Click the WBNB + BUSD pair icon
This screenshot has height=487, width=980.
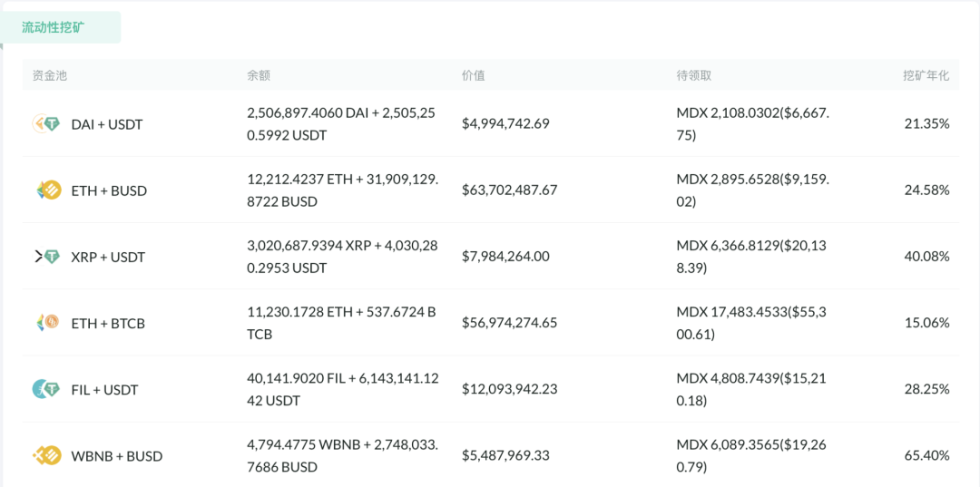(47, 455)
